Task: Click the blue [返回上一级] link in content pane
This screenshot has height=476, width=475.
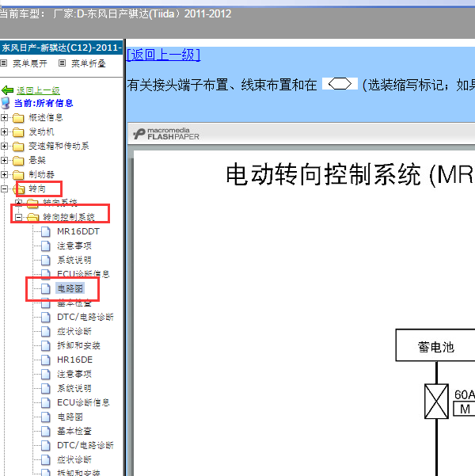Action: pyautogui.click(x=163, y=55)
